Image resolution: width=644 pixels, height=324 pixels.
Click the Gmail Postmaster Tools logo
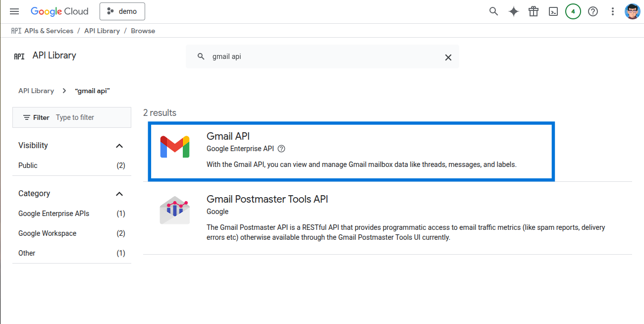[x=175, y=211]
